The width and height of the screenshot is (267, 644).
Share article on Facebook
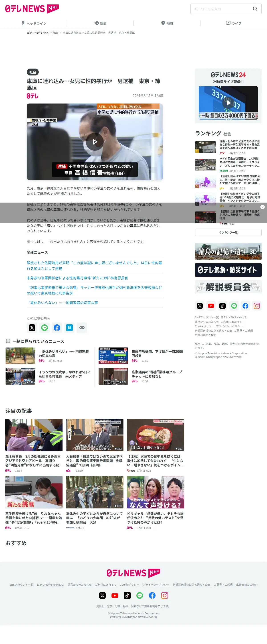coord(57,327)
